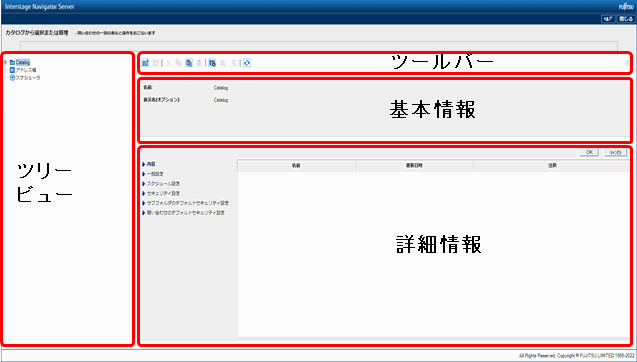The image size is (637, 362).
Task: Expand 問い合わせのデフォルトセキュリティ設定 section
Action: point(144,213)
